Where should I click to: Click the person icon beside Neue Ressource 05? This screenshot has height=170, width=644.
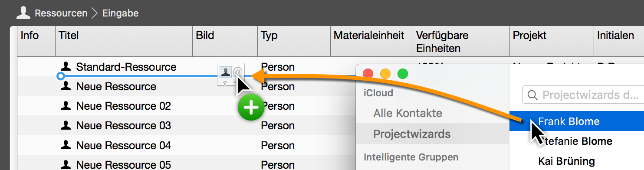[x=66, y=164]
